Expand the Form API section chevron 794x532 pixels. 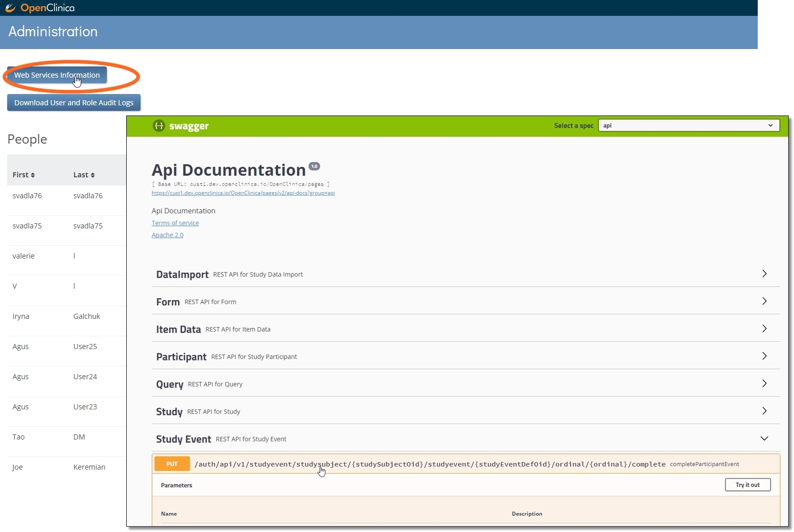[x=764, y=302]
